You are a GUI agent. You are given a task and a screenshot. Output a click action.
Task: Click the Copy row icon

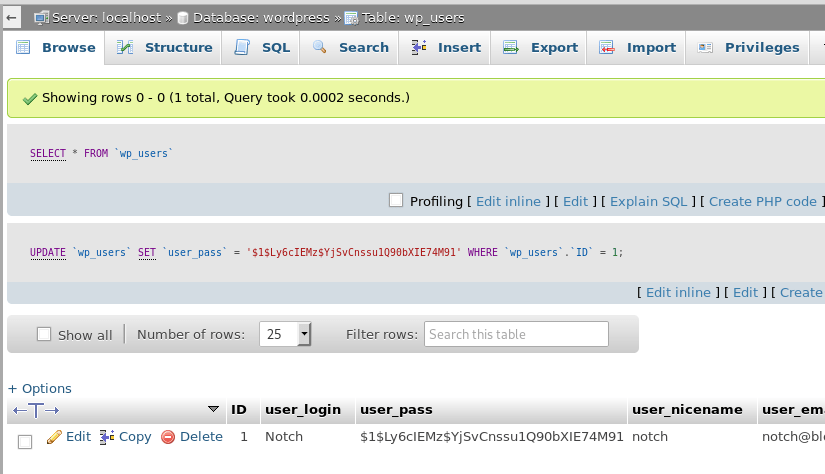107,437
